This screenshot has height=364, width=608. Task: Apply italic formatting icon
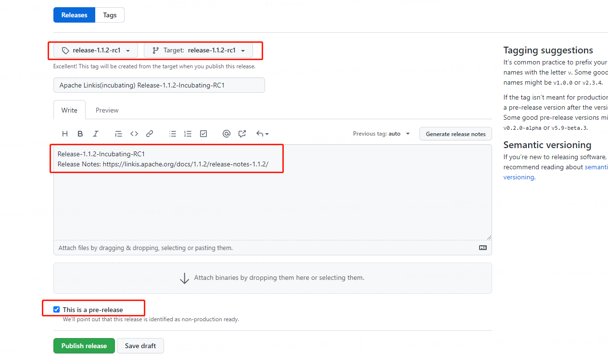click(96, 134)
